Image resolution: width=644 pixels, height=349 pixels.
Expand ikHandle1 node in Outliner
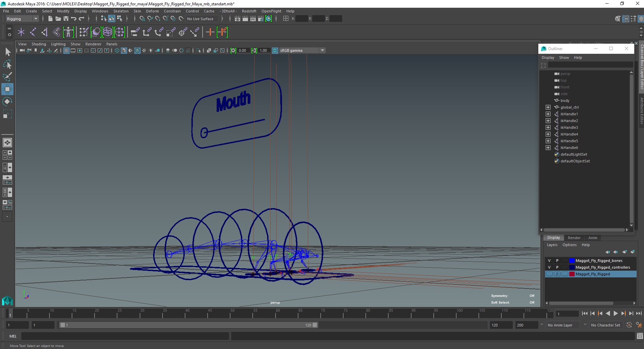pos(548,114)
